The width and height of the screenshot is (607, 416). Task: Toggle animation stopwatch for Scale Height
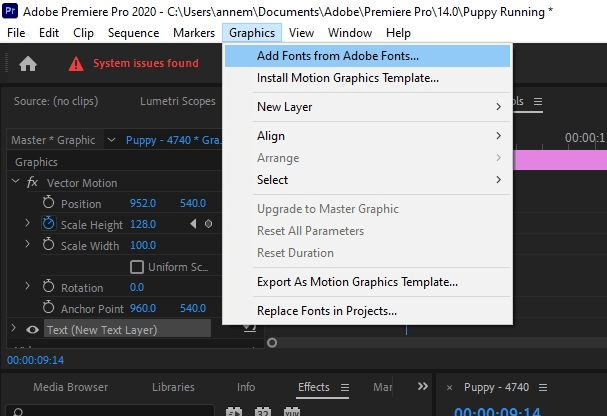click(x=48, y=223)
